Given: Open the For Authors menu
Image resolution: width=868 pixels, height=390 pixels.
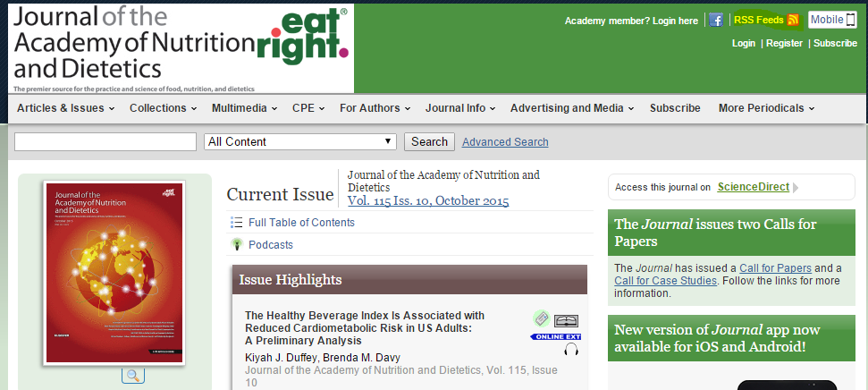Looking at the screenshot, I should [375, 108].
